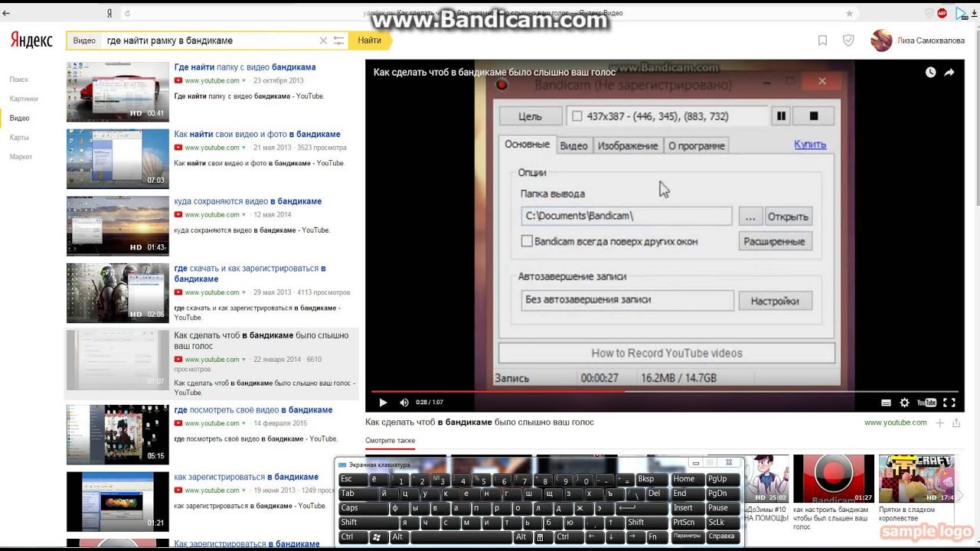Open source dropdown arrow for 'где скачать' result
Image resolution: width=980 pixels, height=551 pixels.
pos(244,292)
